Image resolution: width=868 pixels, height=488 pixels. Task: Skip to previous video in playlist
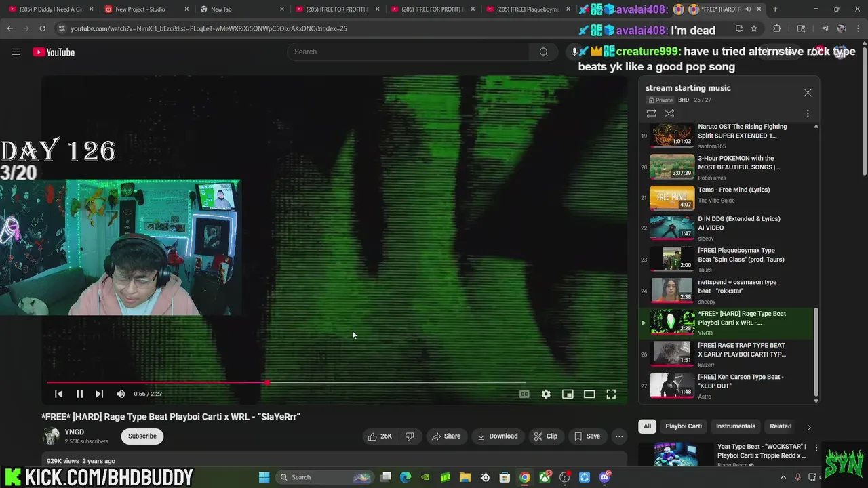(x=59, y=394)
